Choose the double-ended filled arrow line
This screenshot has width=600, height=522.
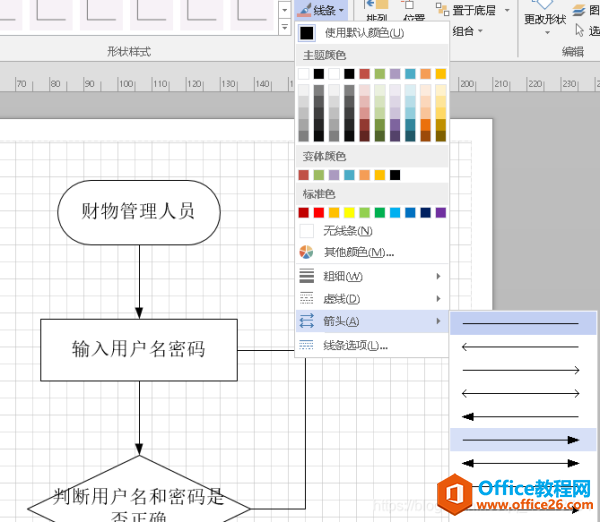point(520,463)
